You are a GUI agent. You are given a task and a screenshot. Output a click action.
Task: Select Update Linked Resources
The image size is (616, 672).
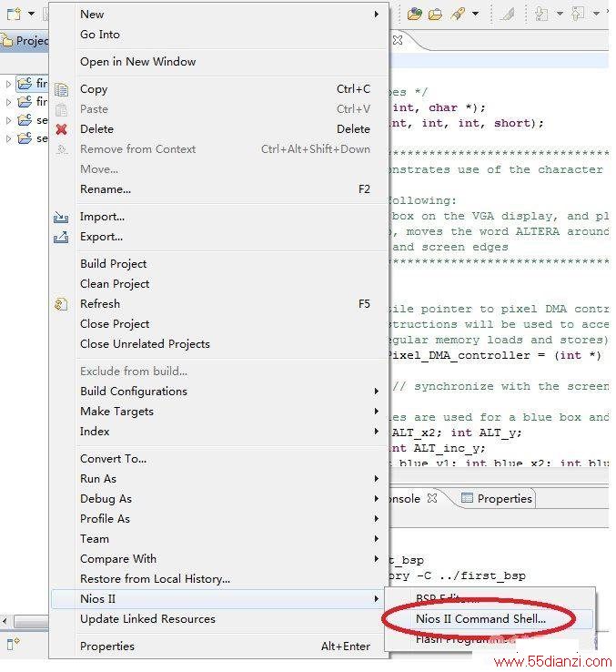[147, 619]
